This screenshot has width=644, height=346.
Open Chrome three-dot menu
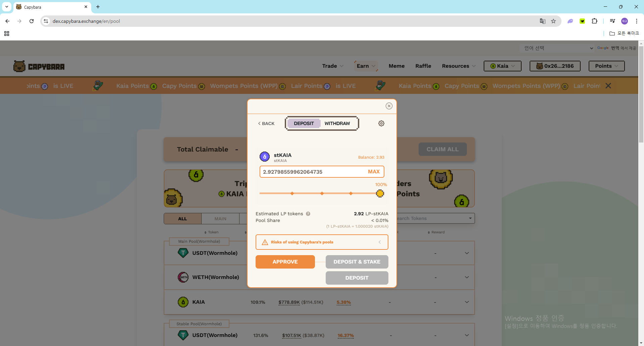click(636, 21)
